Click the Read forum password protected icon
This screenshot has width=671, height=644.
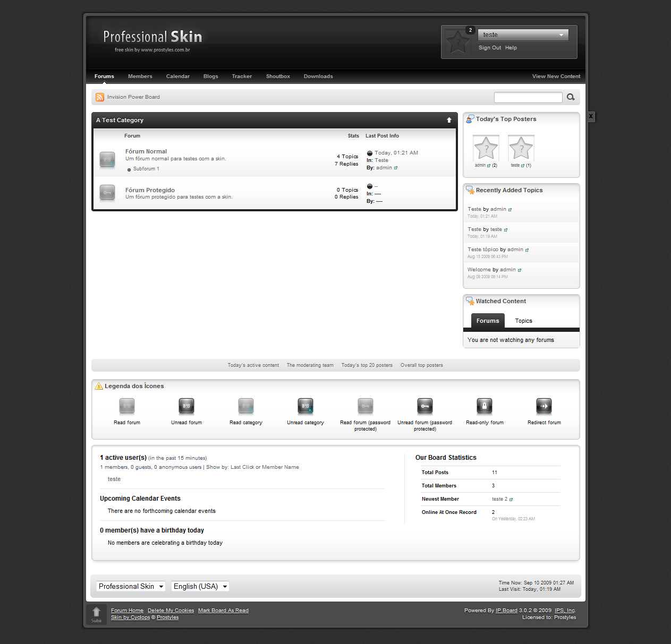(366, 406)
